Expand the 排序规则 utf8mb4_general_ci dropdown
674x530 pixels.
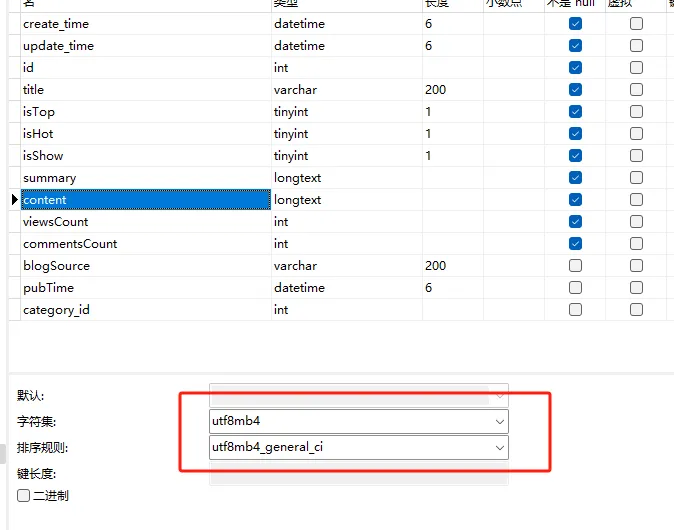pyautogui.click(x=499, y=448)
